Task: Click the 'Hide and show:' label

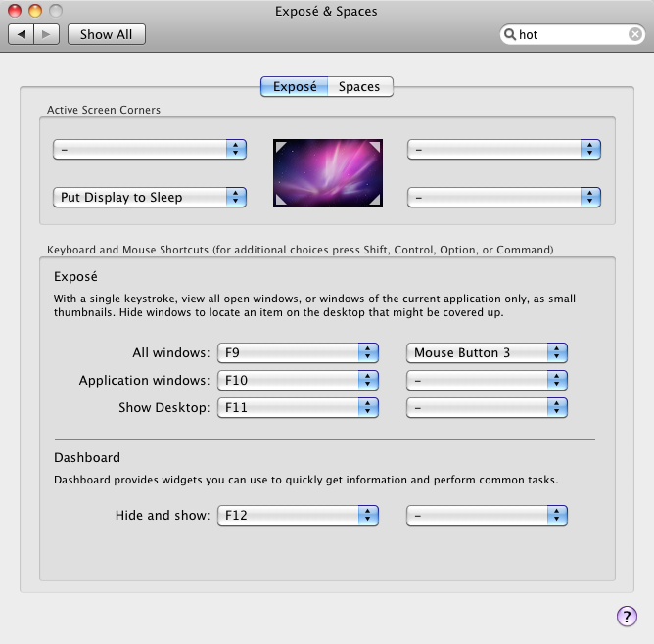Action: point(163,515)
